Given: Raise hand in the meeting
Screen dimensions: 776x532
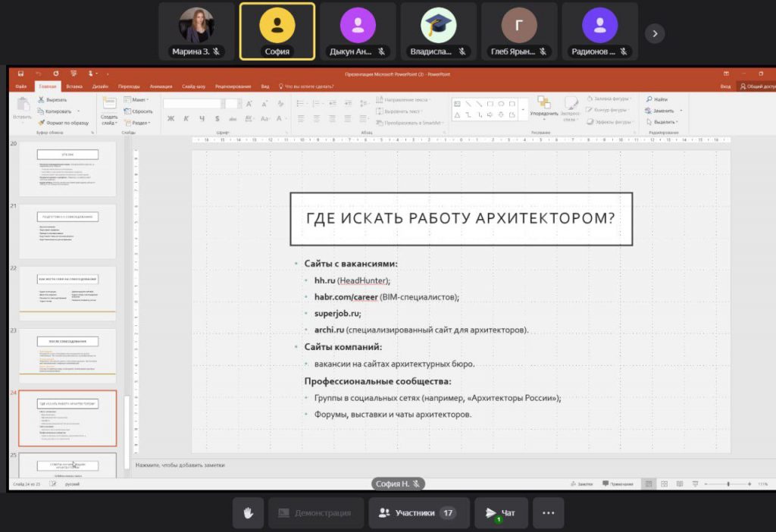Looking at the screenshot, I should (x=248, y=513).
